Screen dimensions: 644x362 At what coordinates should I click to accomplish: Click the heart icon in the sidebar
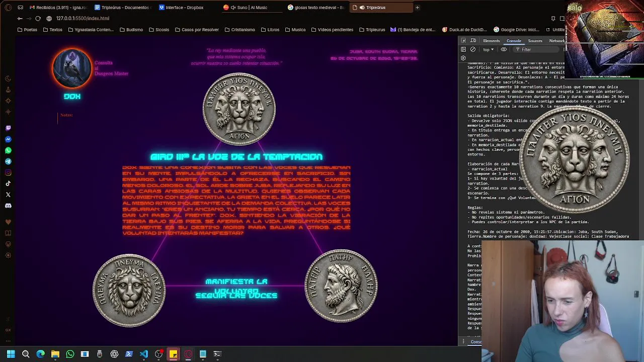[x=8, y=222]
